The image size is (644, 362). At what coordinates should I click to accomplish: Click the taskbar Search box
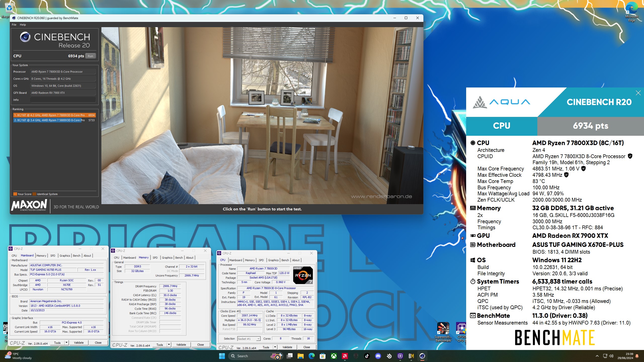click(256, 356)
